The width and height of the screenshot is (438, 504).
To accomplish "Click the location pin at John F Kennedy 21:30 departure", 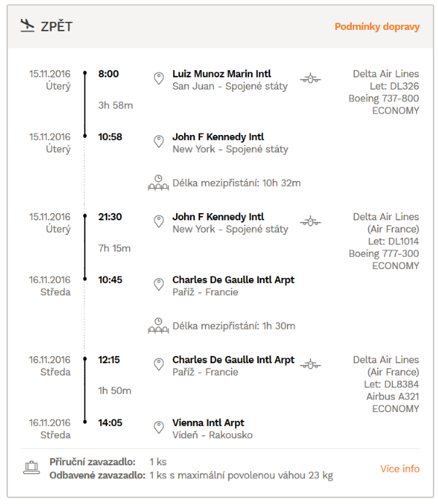I will point(158,221).
